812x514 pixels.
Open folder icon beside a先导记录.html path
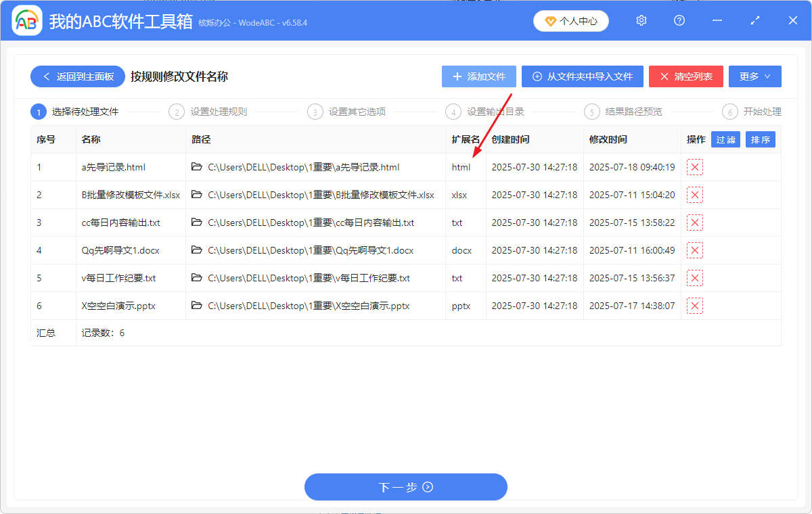click(197, 167)
